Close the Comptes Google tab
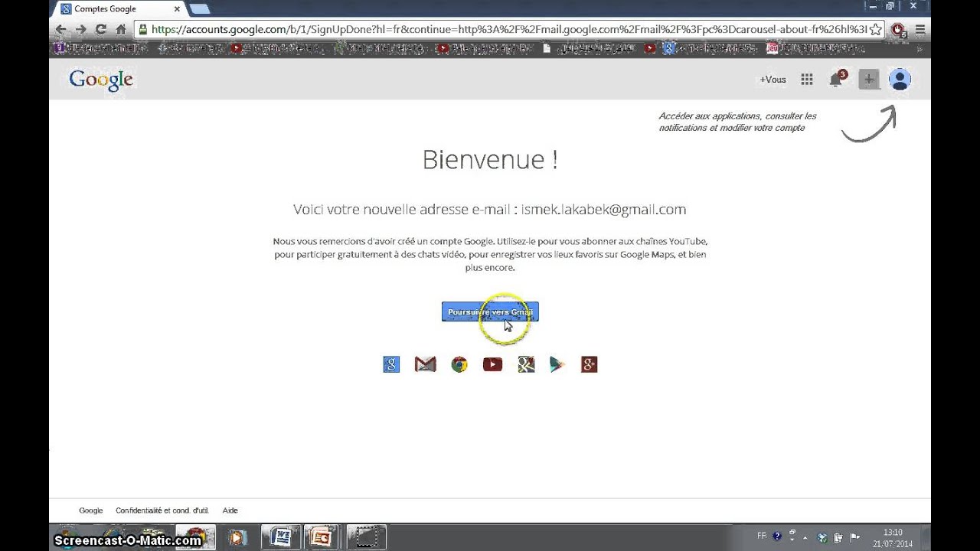 pyautogui.click(x=178, y=9)
